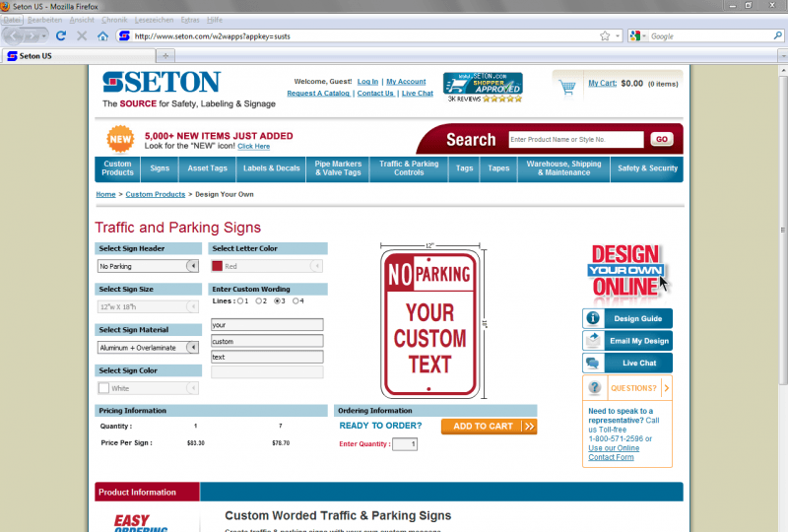Open the address bar dropdown arrow

click(x=618, y=36)
